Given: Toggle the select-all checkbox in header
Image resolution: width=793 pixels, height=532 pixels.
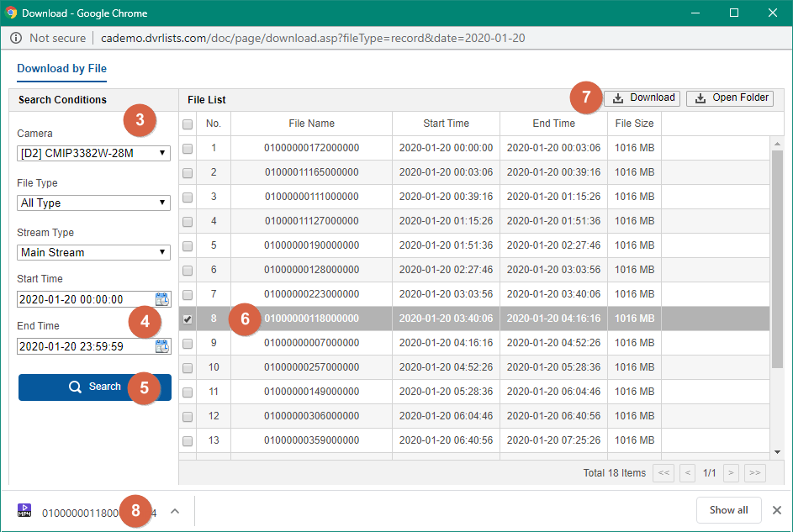Looking at the screenshot, I should click(x=188, y=124).
